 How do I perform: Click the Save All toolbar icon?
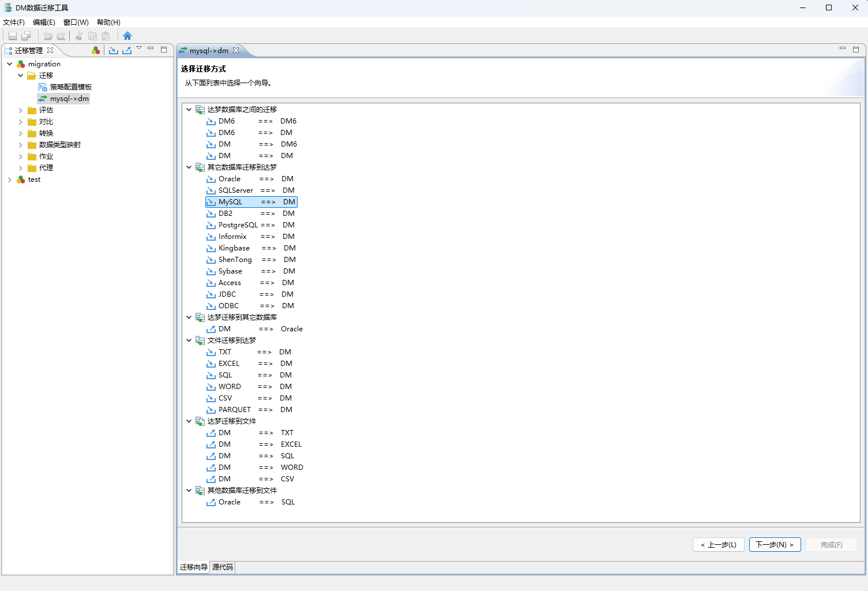26,36
